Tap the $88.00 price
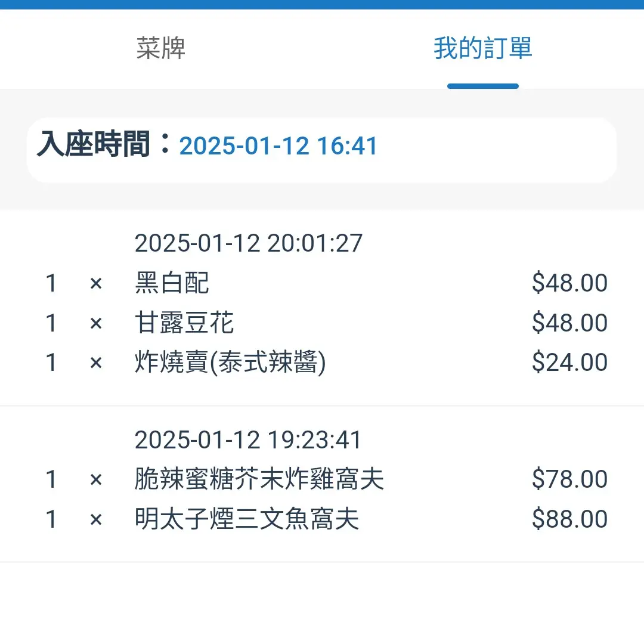Viewport: 644px width, 644px height. [569, 519]
